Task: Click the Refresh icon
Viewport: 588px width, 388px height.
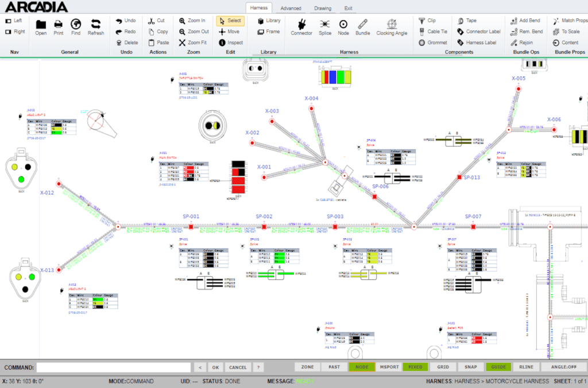Action: pyautogui.click(x=96, y=26)
